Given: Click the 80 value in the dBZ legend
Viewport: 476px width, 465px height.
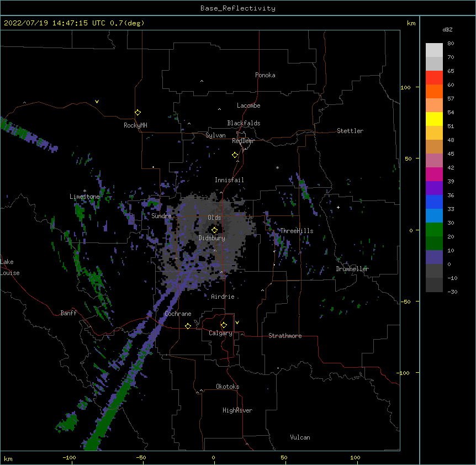Looking at the screenshot, I should point(451,44).
